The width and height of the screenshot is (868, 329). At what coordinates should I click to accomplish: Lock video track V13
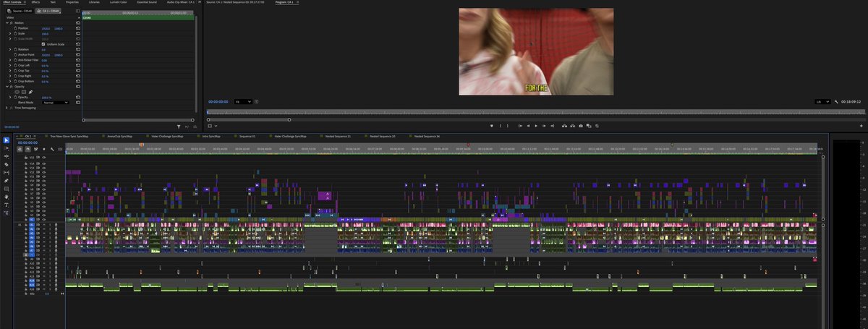tap(26, 168)
